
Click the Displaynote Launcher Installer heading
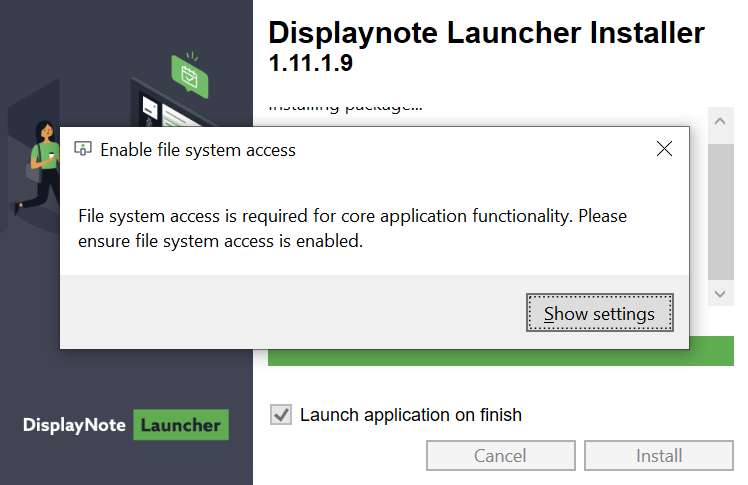pos(486,33)
